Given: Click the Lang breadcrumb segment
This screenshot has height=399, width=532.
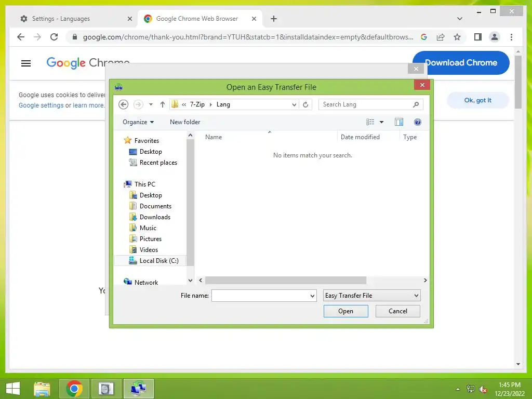Looking at the screenshot, I should (223, 104).
